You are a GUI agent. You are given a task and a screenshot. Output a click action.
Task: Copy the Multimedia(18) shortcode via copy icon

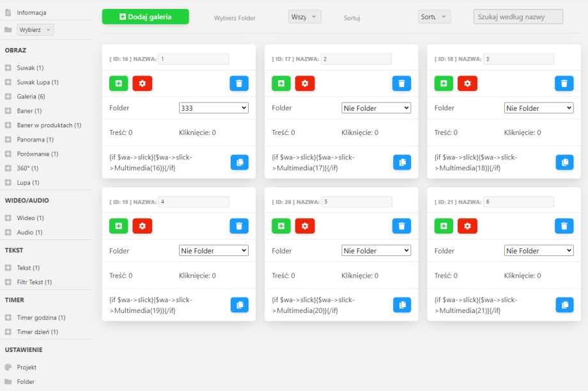click(564, 163)
